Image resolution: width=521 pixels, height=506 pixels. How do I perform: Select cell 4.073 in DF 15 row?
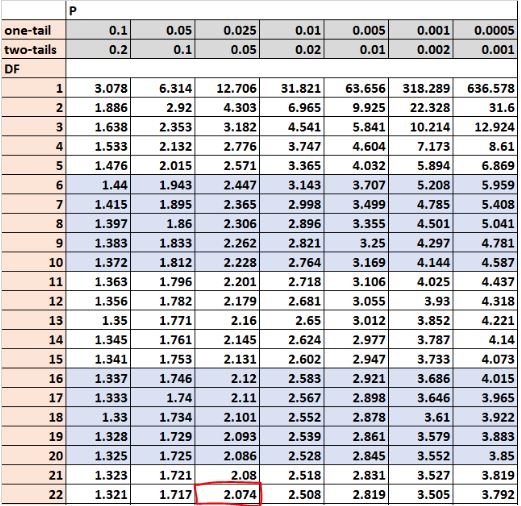click(485, 359)
